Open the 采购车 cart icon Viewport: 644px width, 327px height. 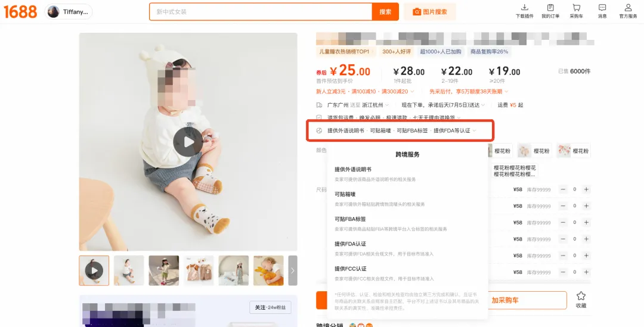576,11
